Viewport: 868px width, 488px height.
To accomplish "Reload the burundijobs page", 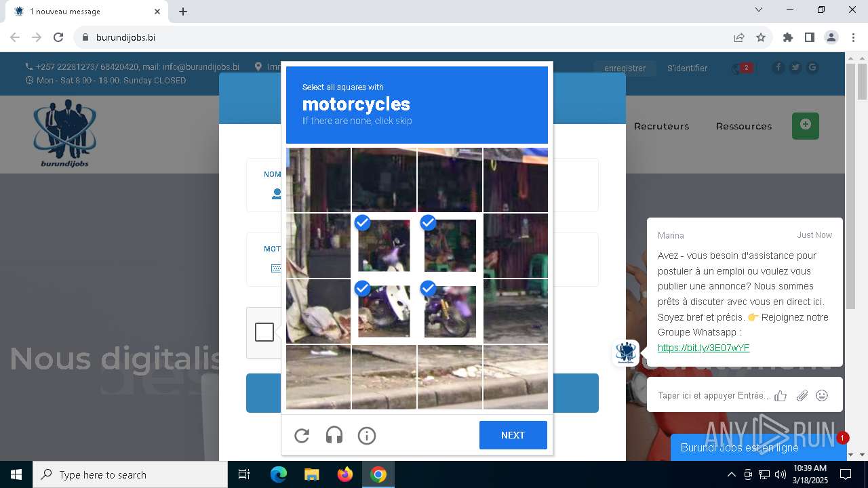I will point(58,37).
